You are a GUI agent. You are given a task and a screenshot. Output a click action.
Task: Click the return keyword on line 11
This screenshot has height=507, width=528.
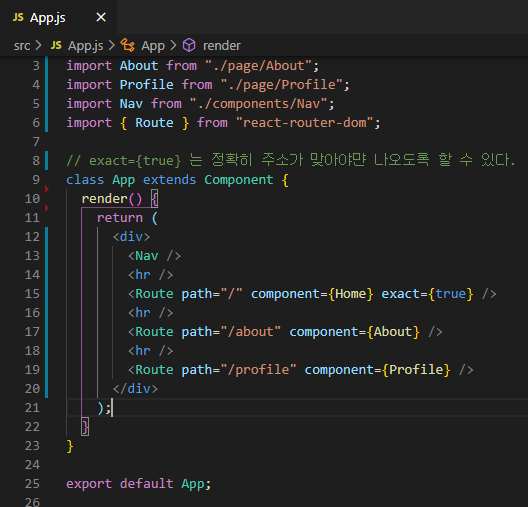120,218
